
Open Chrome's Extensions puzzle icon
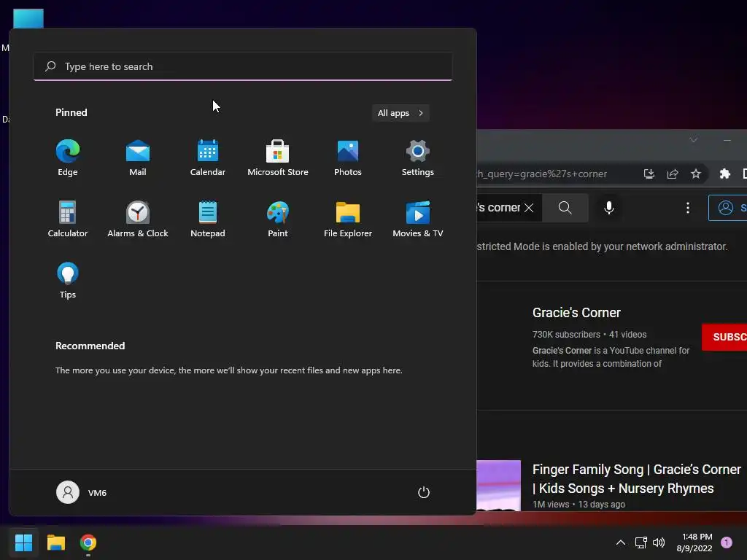pos(725,174)
